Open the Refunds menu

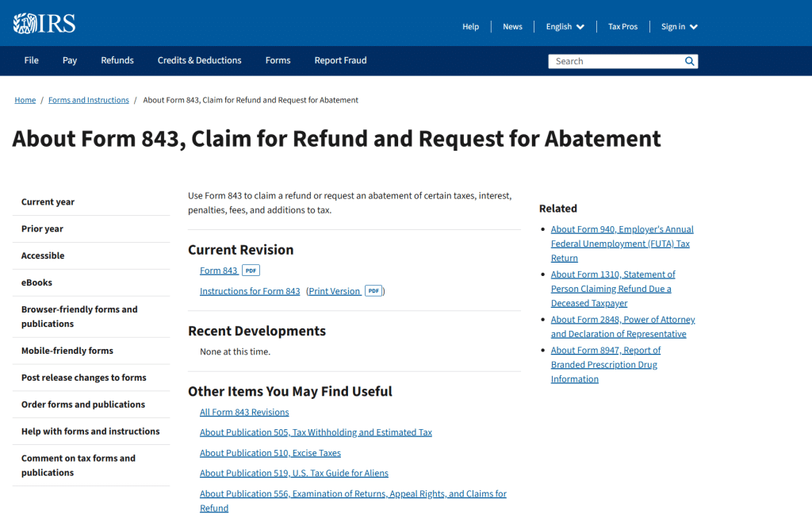click(x=117, y=60)
